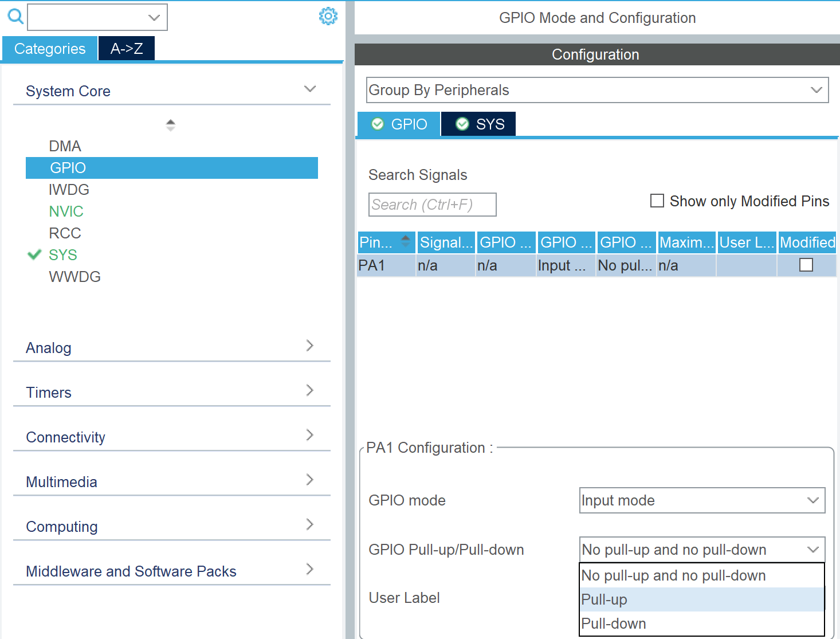Click the search magnifier icon
The width and height of the screenshot is (840, 639).
pyautogui.click(x=15, y=17)
